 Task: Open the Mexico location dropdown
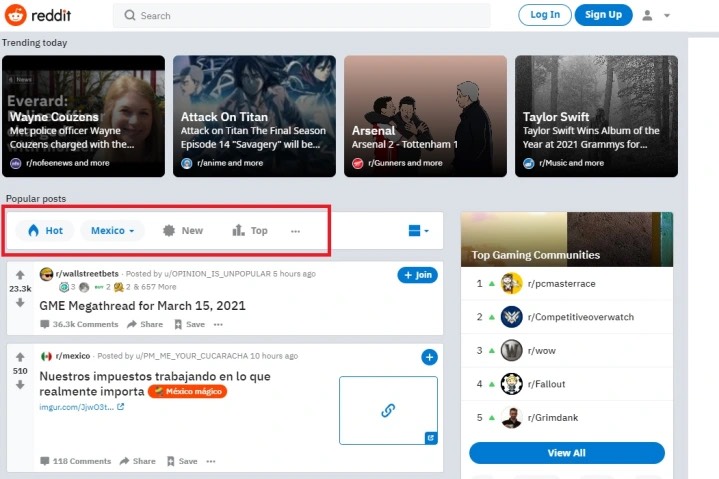click(x=112, y=231)
